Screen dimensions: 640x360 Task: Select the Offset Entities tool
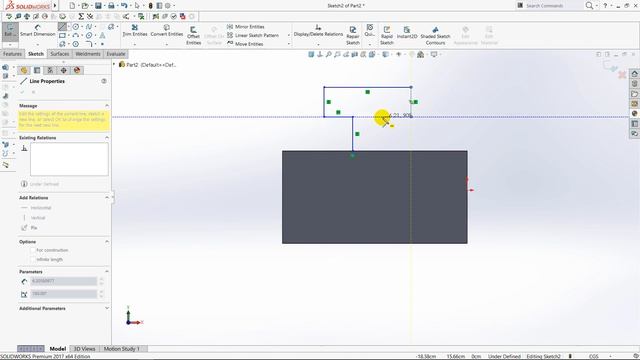click(x=193, y=35)
